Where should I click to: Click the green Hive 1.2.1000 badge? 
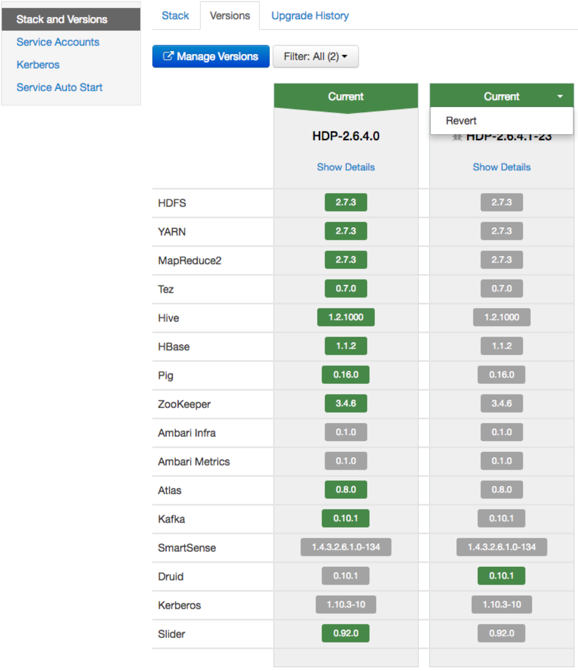pyautogui.click(x=346, y=317)
